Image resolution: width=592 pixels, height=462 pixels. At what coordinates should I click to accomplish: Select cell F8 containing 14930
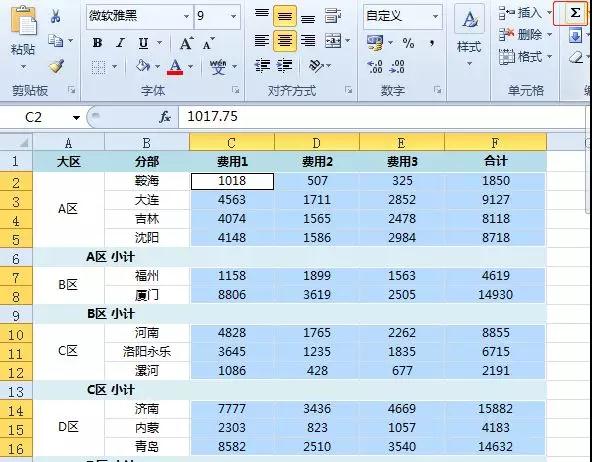[x=495, y=295]
